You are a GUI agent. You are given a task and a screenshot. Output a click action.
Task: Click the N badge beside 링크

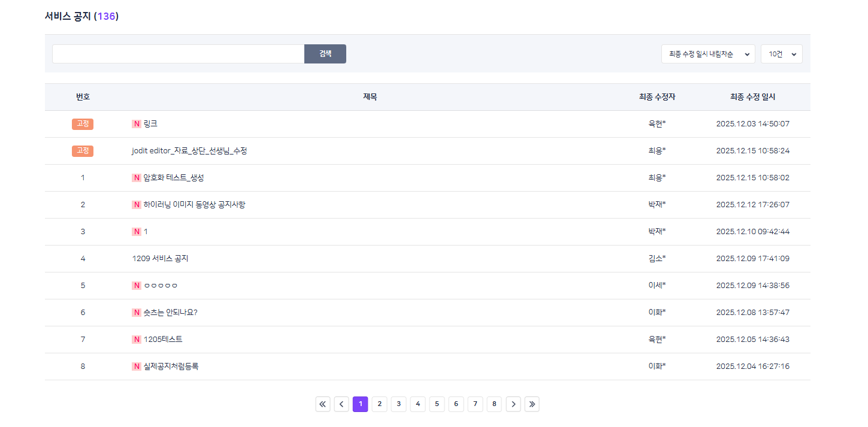click(x=137, y=124)
